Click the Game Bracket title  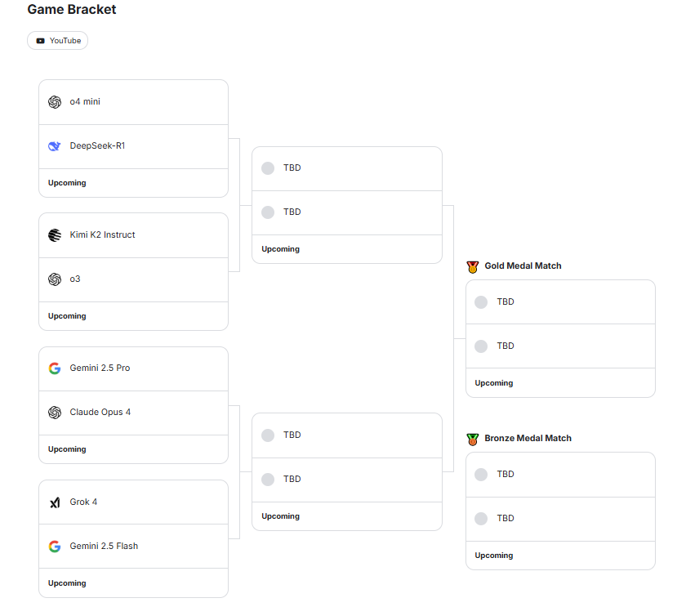(x=72, y=10)
